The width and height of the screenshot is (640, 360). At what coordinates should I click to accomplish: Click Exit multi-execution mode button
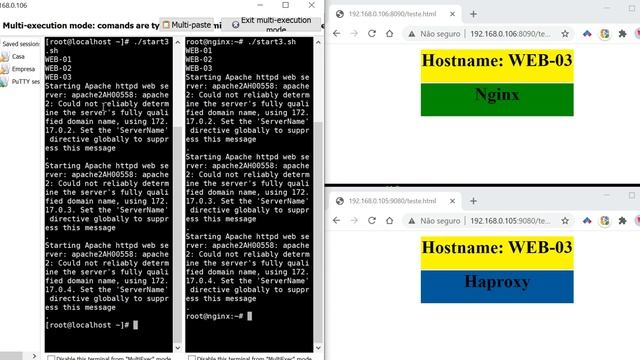point(271,25)
